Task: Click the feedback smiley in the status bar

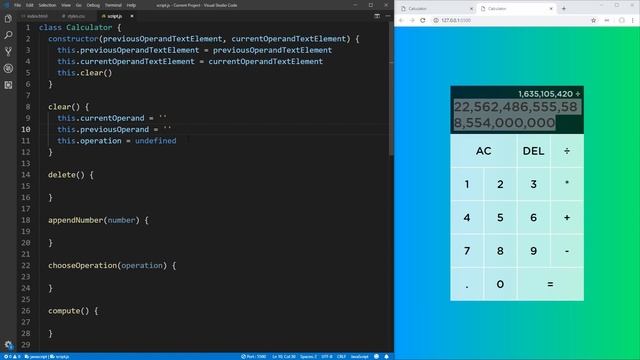Action: click(376, 356)
